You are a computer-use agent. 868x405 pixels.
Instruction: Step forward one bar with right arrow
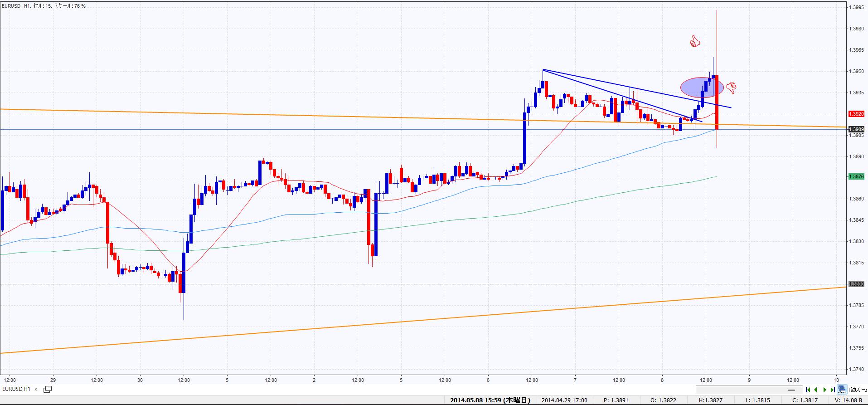825,390
